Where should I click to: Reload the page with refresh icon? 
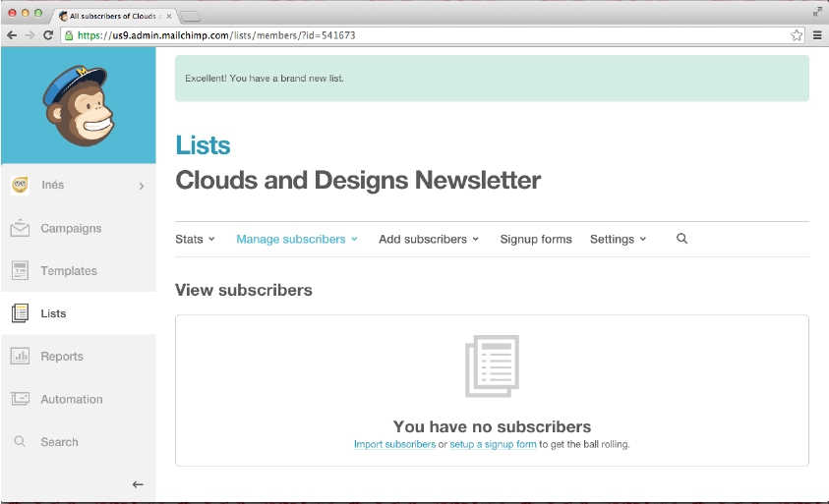(x=48, y=35)
